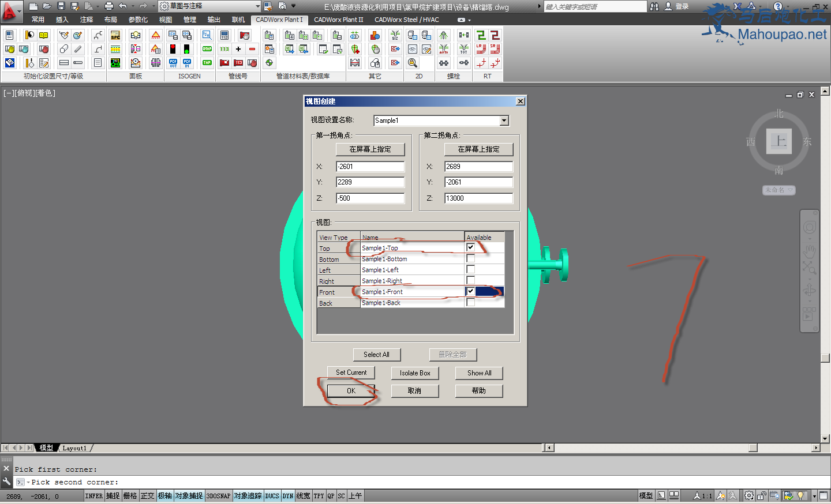The image size is (831, 504).
Task: Toggle DYN dynamic input in status bar
Action: 288,496
